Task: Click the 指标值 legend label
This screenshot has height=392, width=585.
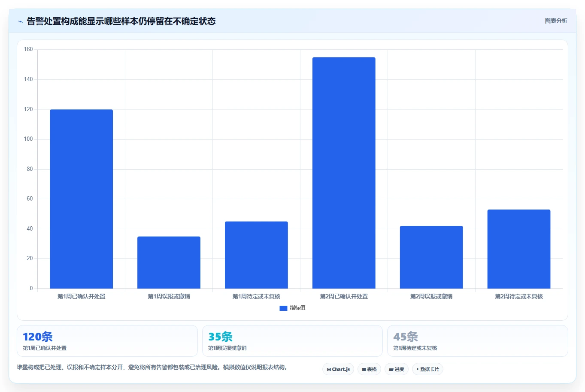Action: 297,308
